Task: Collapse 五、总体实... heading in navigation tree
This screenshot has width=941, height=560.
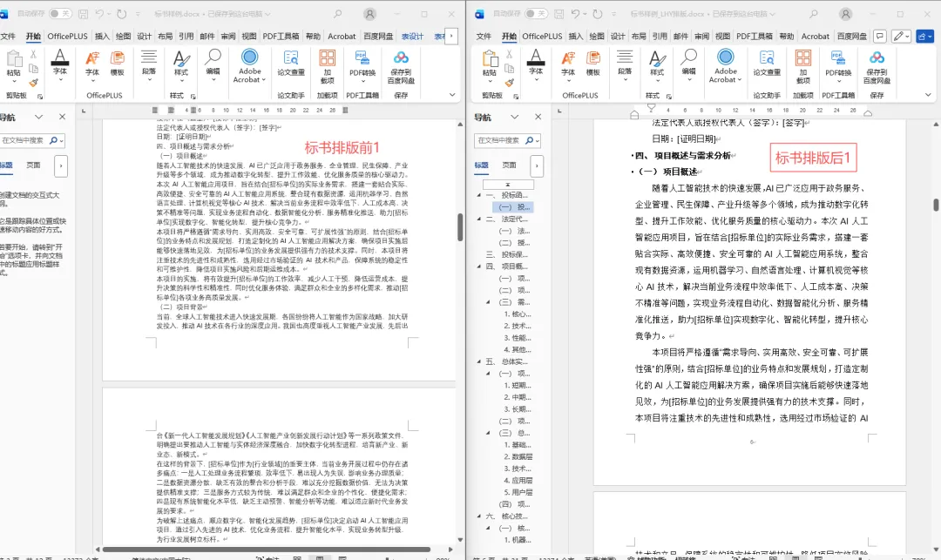Action: coord(479,361)
